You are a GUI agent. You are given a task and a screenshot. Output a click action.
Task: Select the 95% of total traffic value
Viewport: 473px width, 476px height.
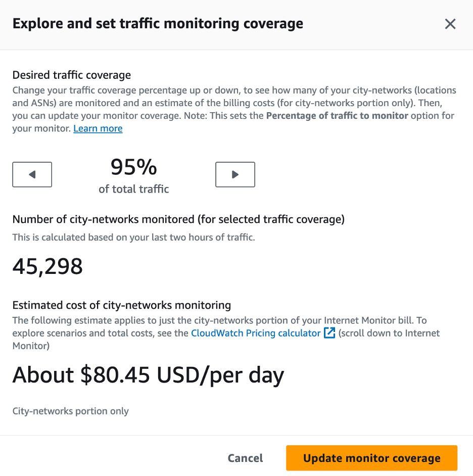tap(133, 167)
